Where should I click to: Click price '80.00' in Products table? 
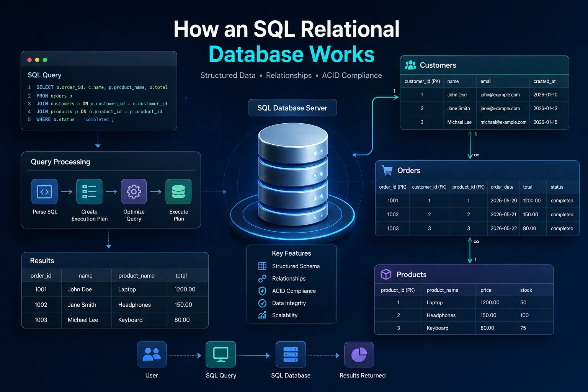pos(487,328)
